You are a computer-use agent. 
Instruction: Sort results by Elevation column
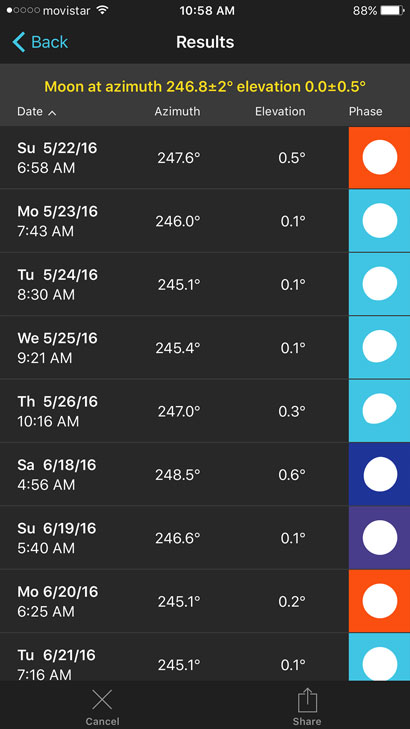click(280, 112)
